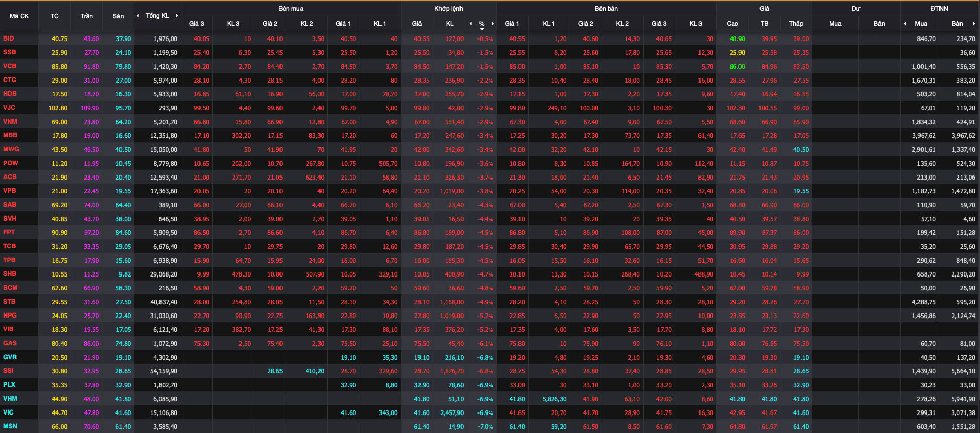Open the SSB stock ticker
The image size is (980, 433).
[9, 52]
